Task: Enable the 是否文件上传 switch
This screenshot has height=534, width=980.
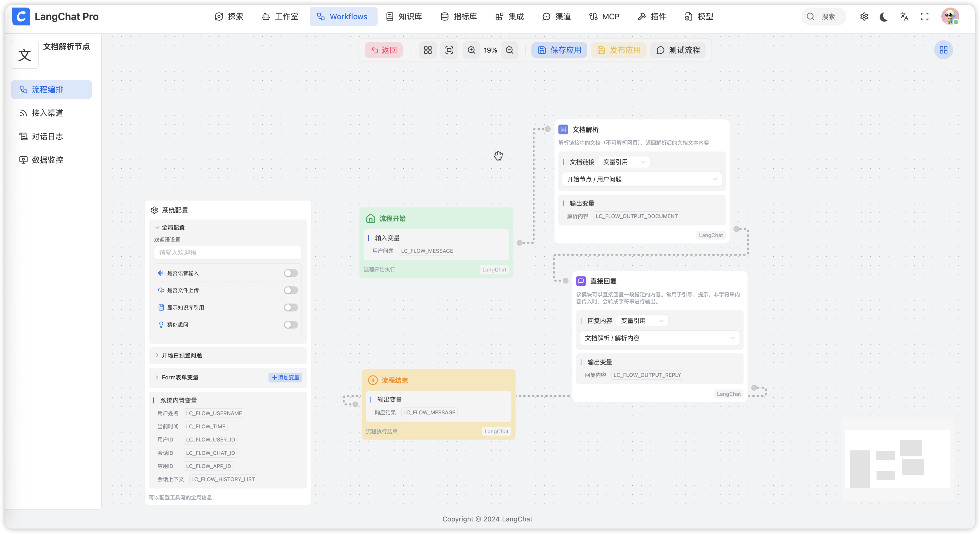Action: [291, 290]
